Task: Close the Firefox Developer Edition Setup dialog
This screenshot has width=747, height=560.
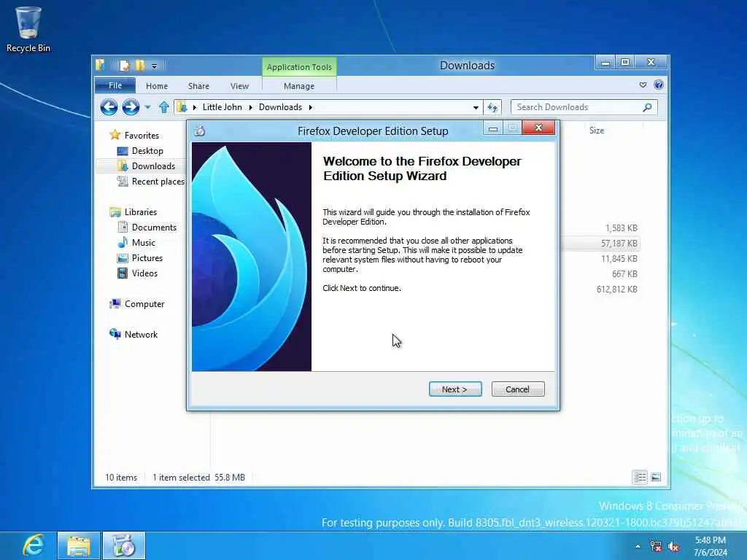Action: [x=538, y=128]
